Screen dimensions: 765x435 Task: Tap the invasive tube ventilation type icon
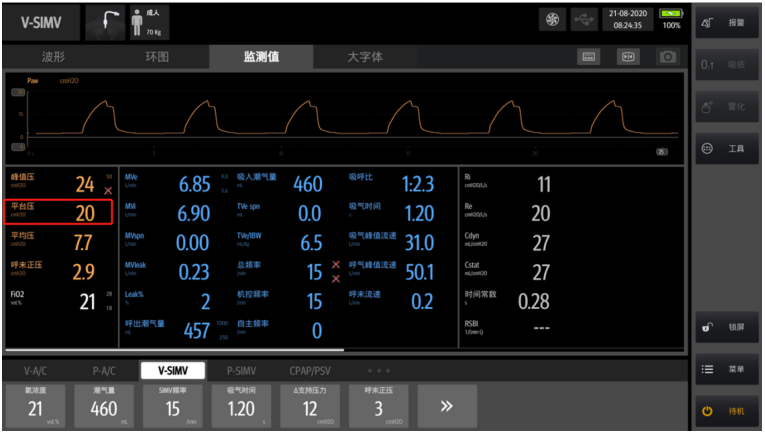pyautogui.click(x=105, y=22)
